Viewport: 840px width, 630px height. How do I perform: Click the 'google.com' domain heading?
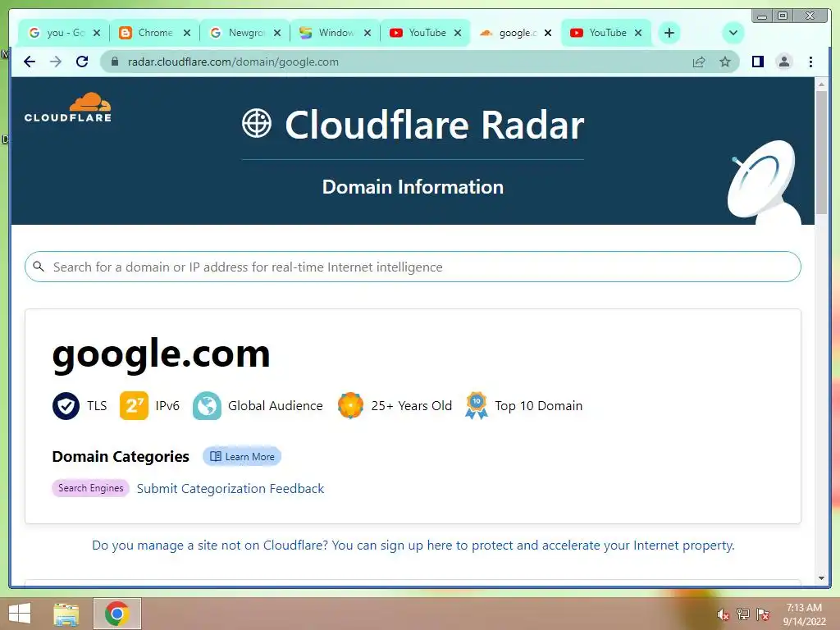pyautogui.click(x=162, y=354)
